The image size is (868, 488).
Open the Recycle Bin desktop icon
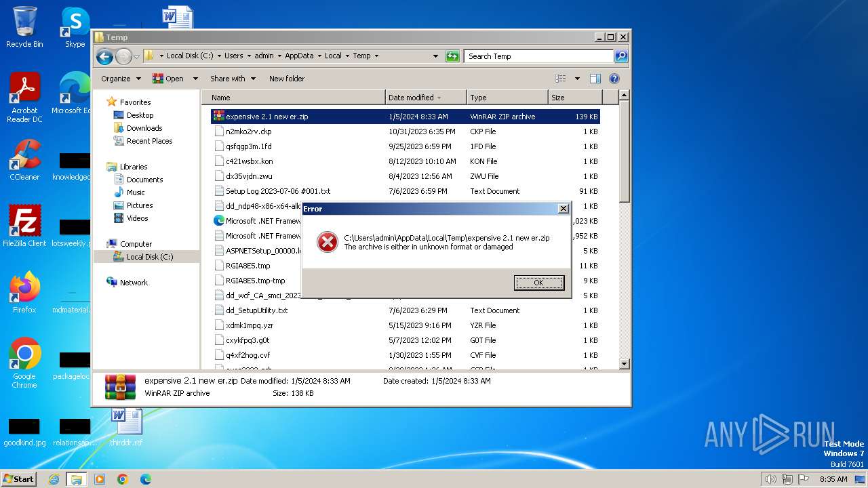(x=24, y=27)
